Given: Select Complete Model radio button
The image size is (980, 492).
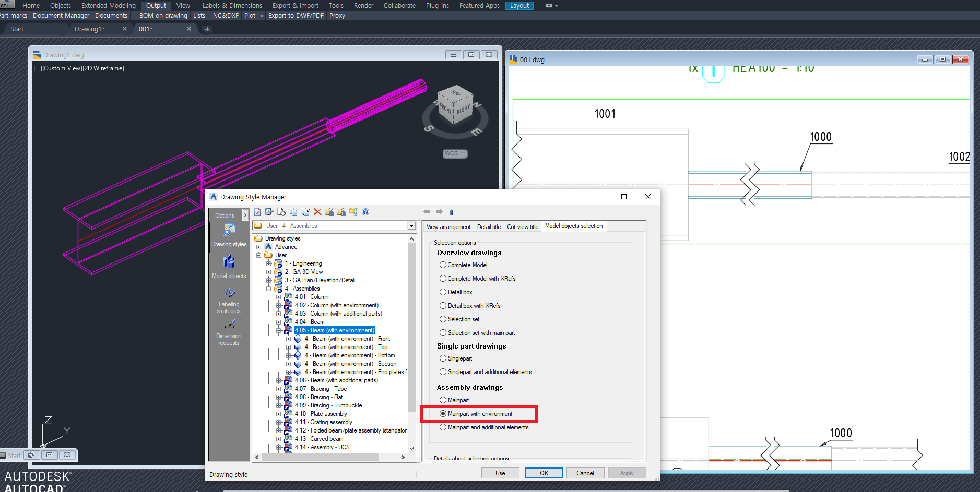Looking at the screenshot, I should [x=443, y=265].
